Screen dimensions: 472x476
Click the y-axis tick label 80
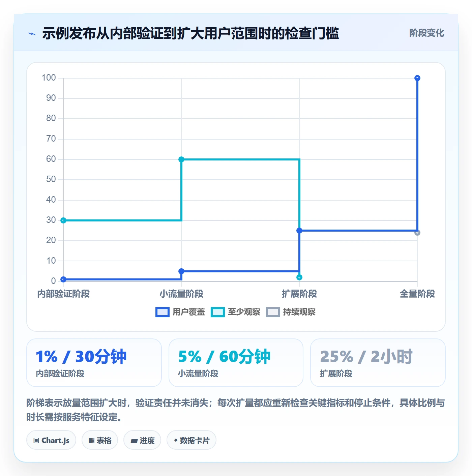point(51,118)
